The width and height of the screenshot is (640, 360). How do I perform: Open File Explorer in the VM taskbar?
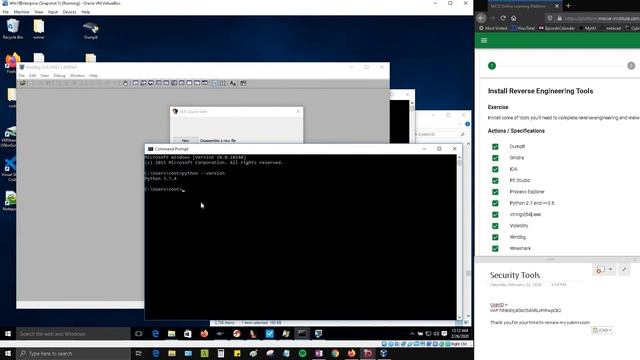(171, 333)
